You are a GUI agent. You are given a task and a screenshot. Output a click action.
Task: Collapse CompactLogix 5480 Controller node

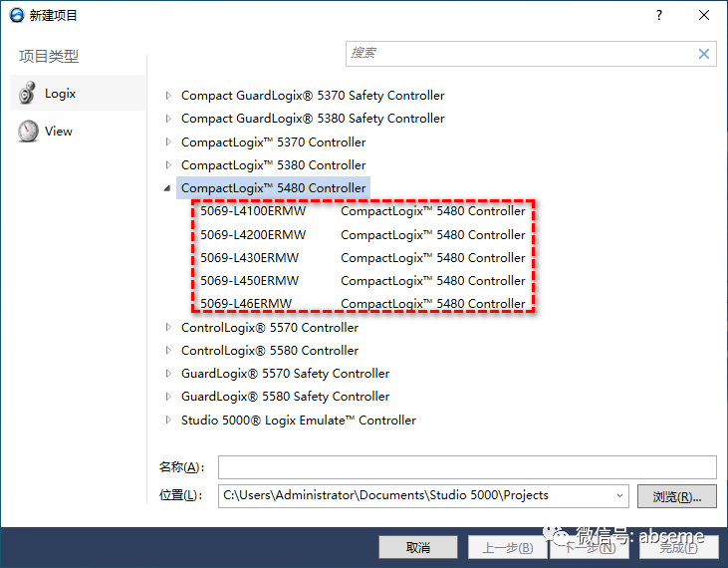[167, 188]
